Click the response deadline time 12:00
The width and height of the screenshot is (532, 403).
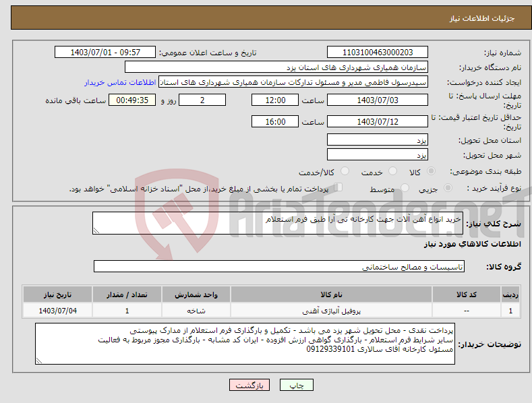(275, 100)
